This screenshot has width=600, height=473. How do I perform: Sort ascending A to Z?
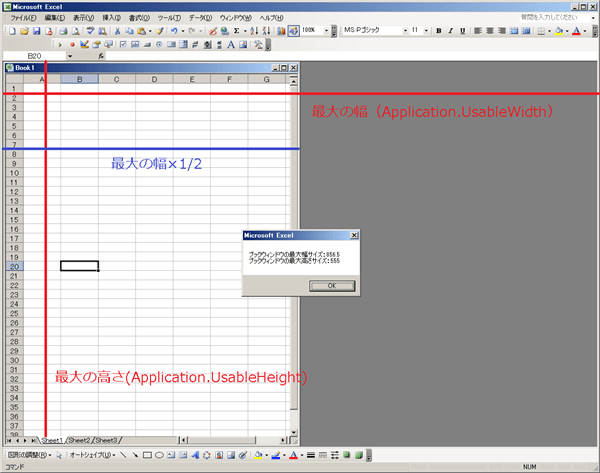(254, 31)
